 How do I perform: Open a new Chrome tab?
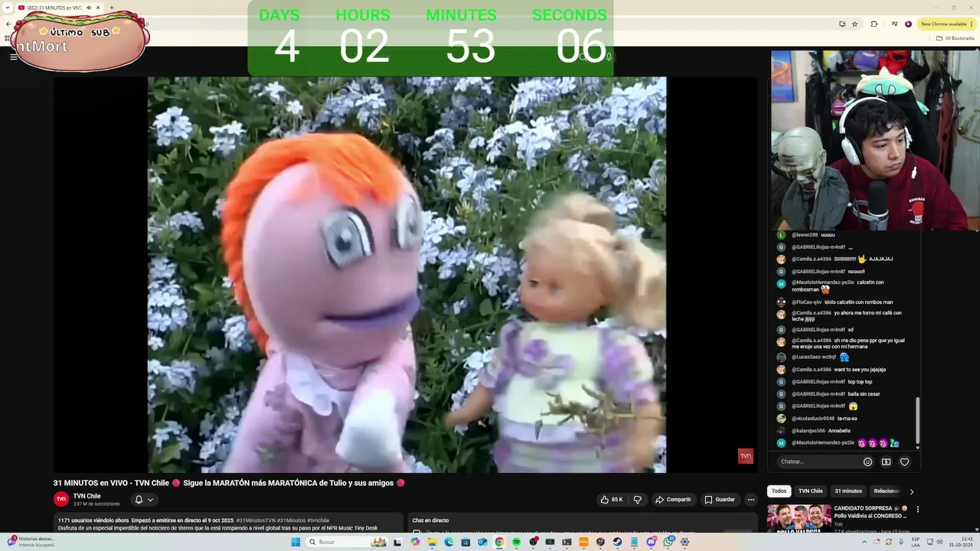pyautogui.click(x=112, y=8)
